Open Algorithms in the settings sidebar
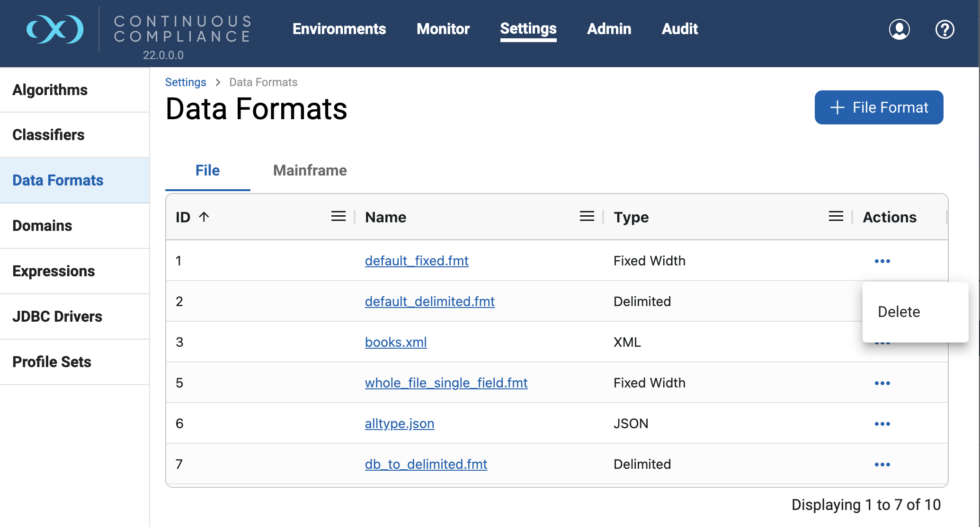 pyautogui.click(x=50, y=90)
